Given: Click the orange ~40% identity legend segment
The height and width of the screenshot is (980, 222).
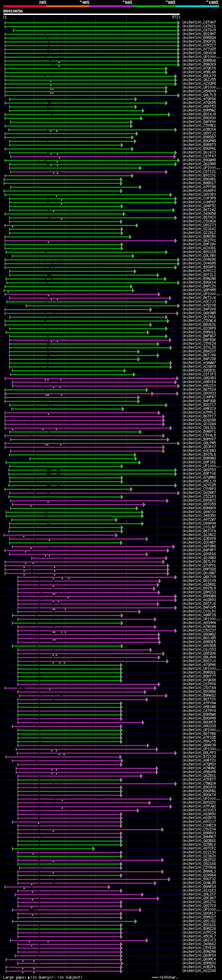Looking at the screenshot, I should pos(68,7).
